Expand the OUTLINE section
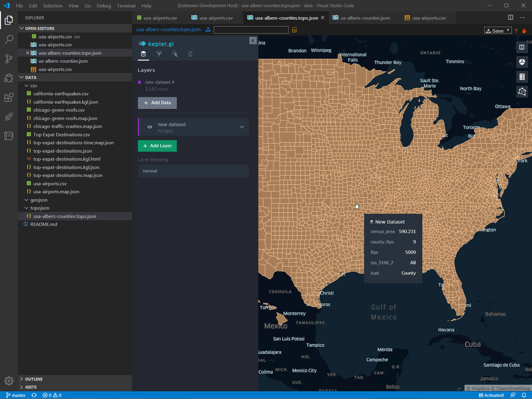The width and height of the screenshot is (532, 399). click(x=34, y=379)
